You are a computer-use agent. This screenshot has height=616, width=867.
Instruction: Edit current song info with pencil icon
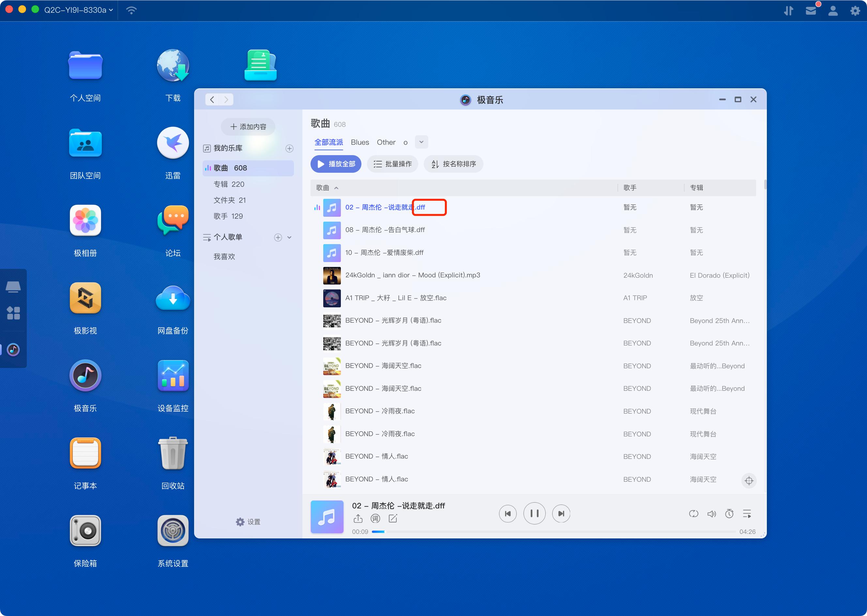(x=393, y=518)
